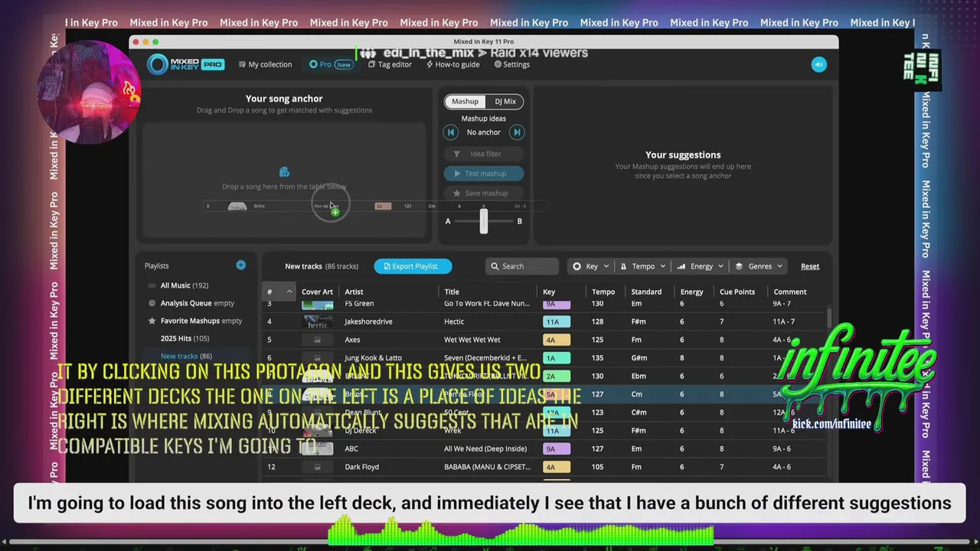Click the Dark Floyd artist cell
Image resolution: width=980 pixels, height=551 pixels.
coord(361,467)
